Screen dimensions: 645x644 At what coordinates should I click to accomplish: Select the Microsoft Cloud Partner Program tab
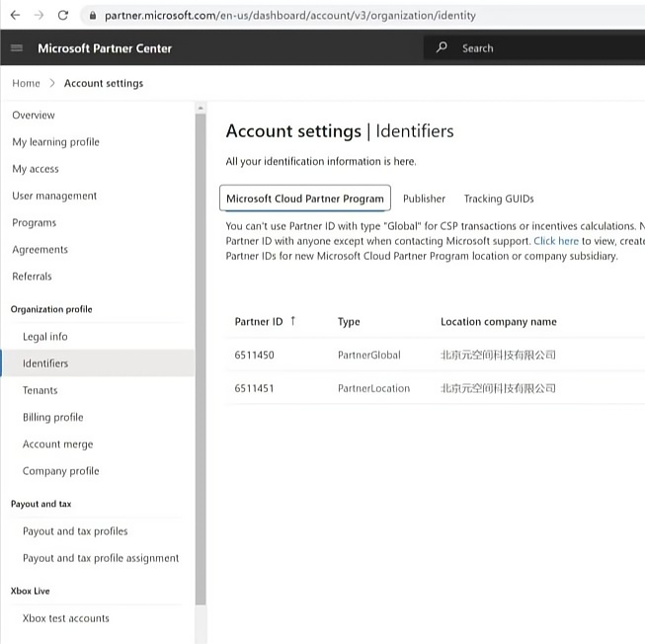(305, 199)
